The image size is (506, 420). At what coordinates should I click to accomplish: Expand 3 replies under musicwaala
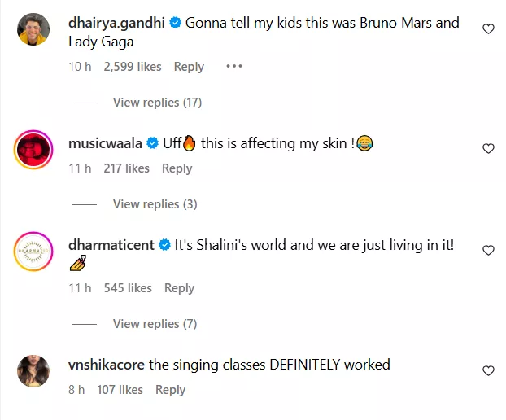tap(155, 204)
